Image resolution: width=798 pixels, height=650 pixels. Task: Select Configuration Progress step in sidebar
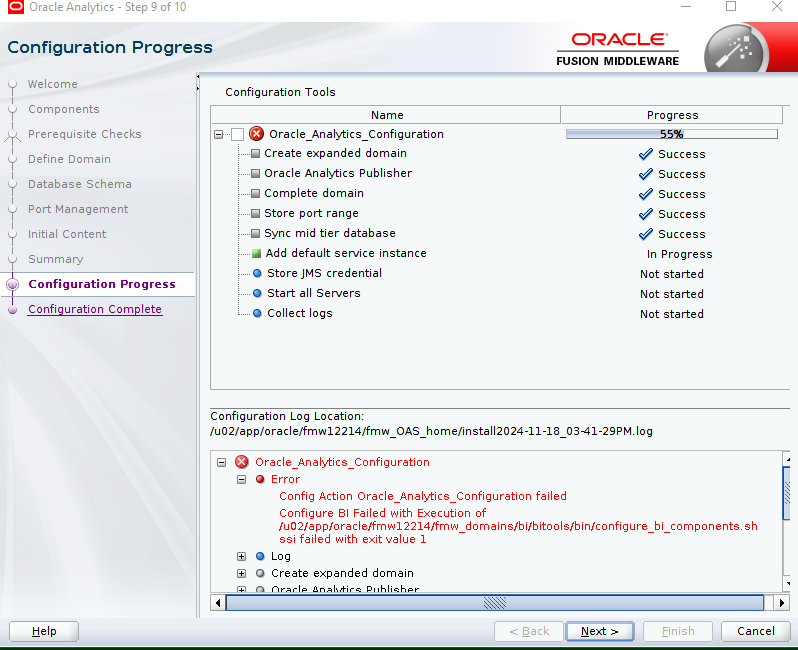tap(102, 284)
